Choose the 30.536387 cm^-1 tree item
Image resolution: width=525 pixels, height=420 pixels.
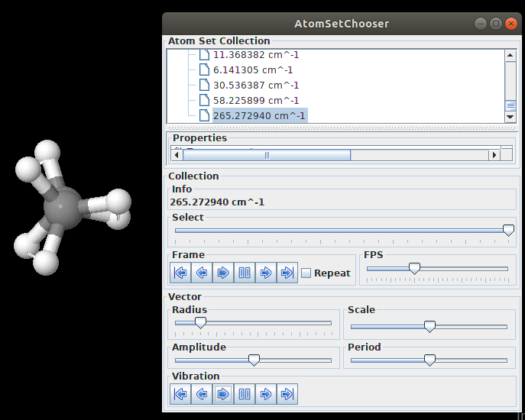(255, 85)
